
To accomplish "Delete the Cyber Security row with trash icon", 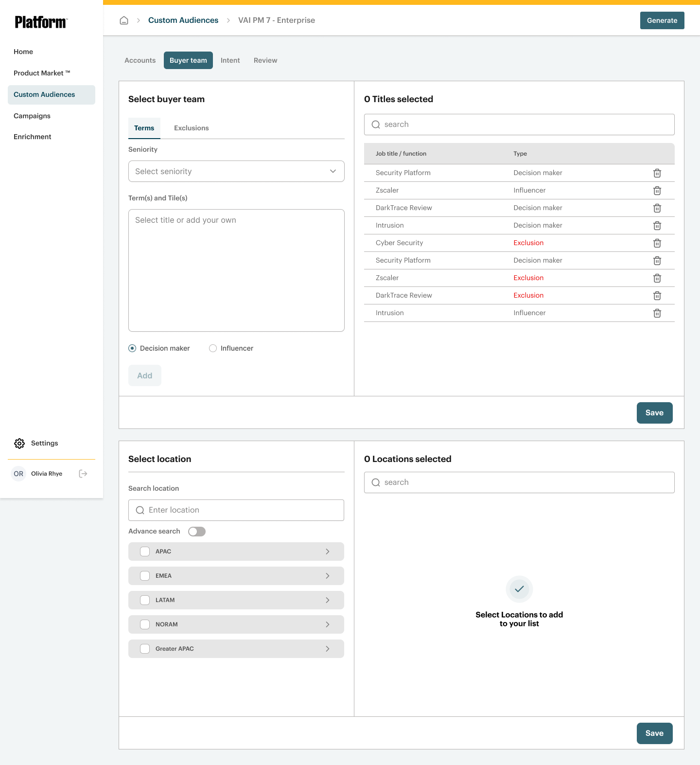I will pyautogui.click(x=657, y=243).
